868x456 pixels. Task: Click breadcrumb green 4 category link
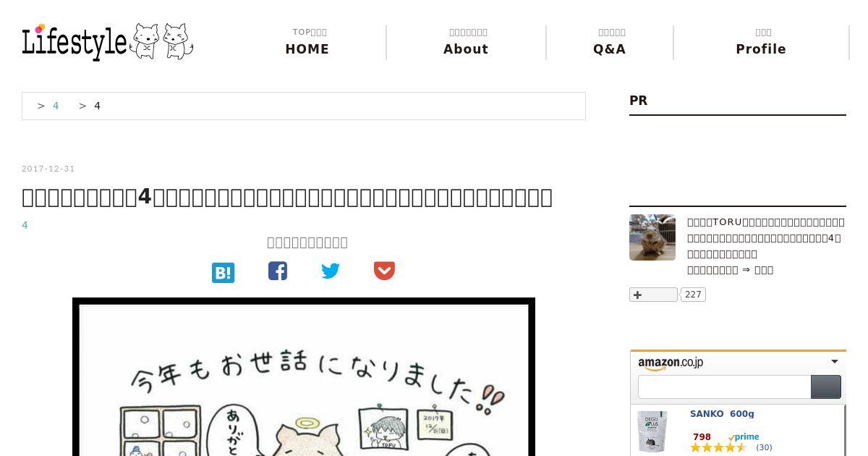pos(56,106)
